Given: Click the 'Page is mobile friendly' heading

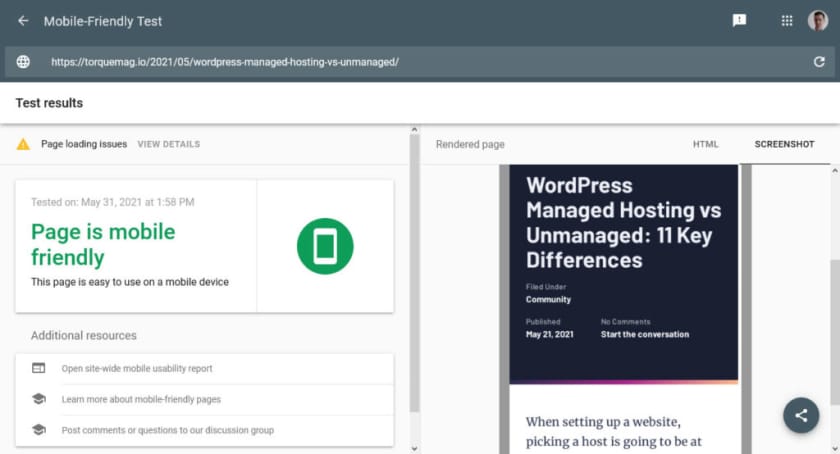Looking at the screenshot, I should click(103, 244).
